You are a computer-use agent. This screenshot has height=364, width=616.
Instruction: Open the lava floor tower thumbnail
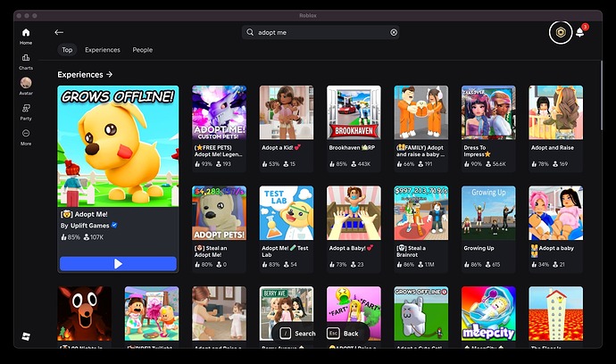tap(556, 313)
